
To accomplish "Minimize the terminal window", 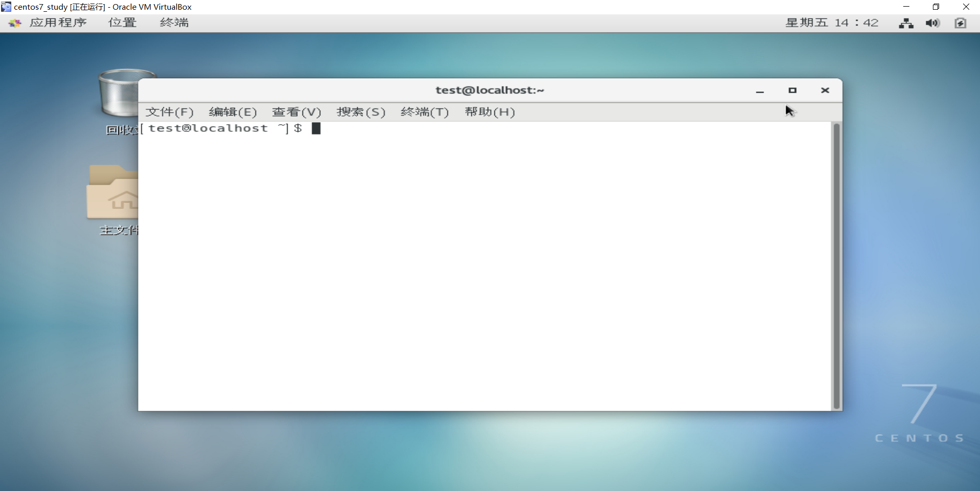I will (760, 91).
